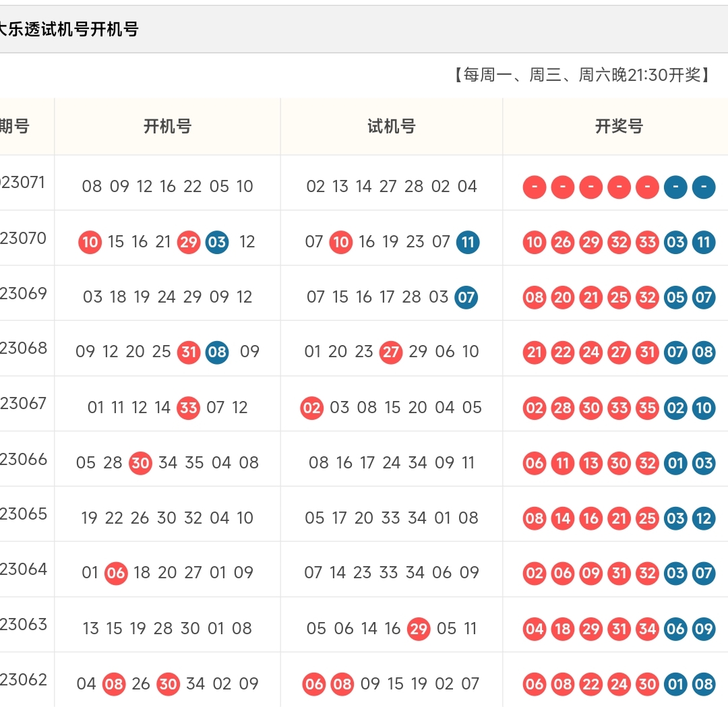Click red ball 14 in 23065 开奖号 cell
This screenshot has height=707, width=728.
click(x=563, y=518)
